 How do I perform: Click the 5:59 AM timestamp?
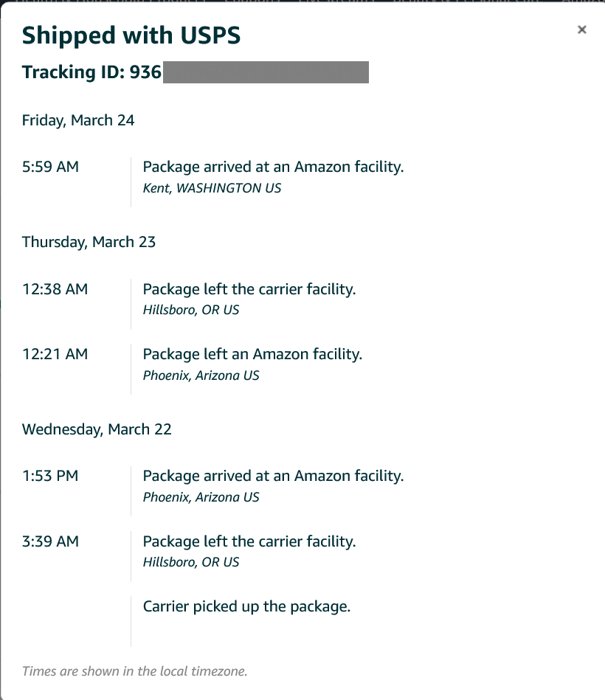tap(50, 167)
